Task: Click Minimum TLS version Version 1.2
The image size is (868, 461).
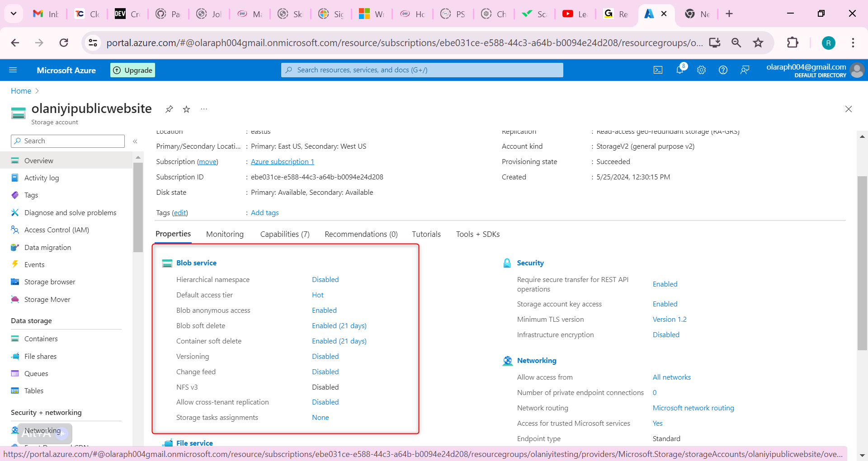Action: tap(670, 320)
